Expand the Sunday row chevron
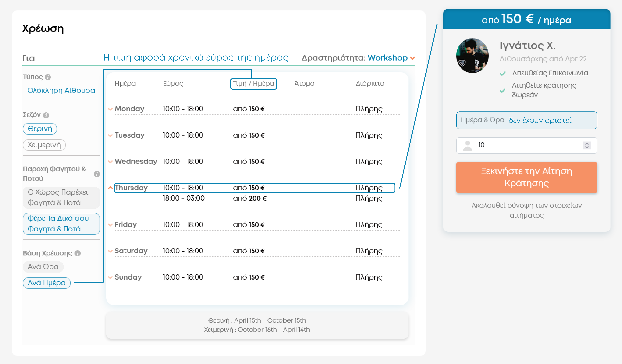This screenshot has width=622, height=364. 110,277
